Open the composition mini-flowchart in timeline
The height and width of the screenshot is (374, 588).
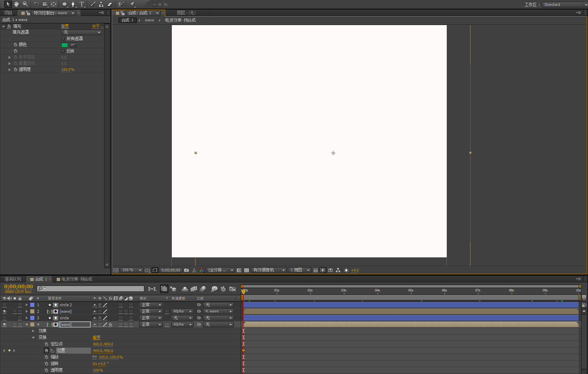pyautogui.click(x=152, y=289)
